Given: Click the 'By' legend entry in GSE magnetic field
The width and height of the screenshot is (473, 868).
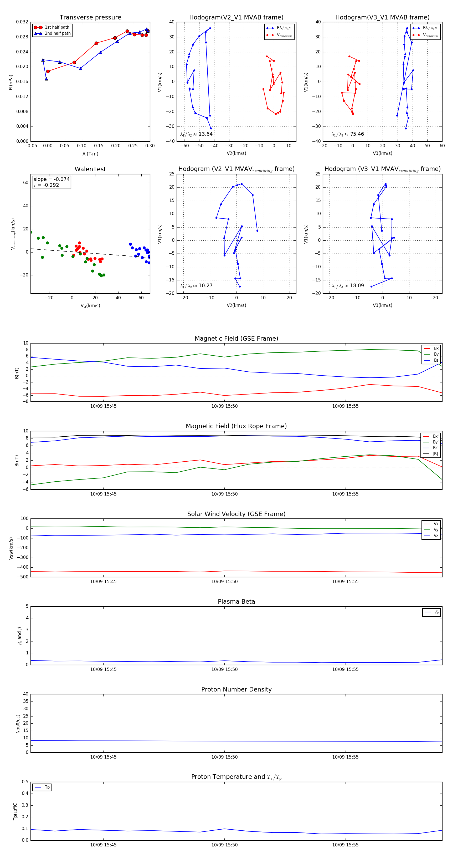Looking at the screenshot, I should 431,355.
